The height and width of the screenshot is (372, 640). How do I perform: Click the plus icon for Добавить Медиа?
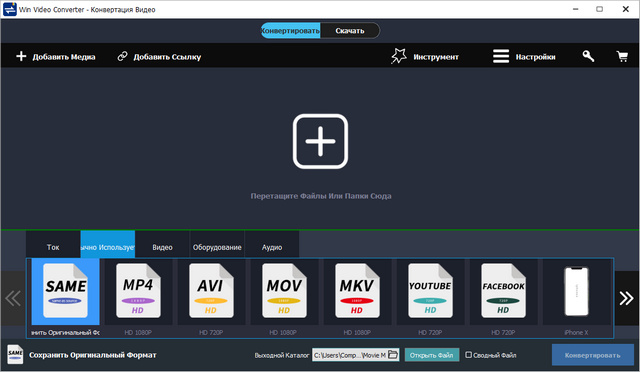(x=21, y=56)
